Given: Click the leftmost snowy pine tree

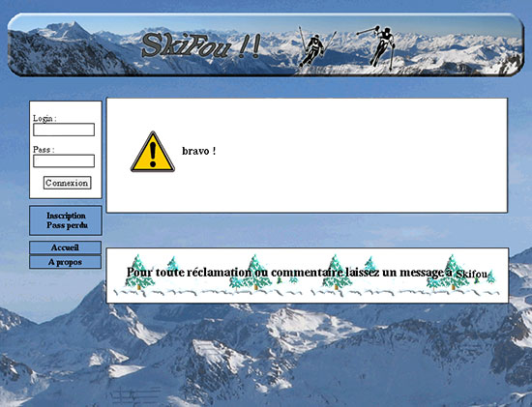Looking at the screenshot, I should pos(139,273).
